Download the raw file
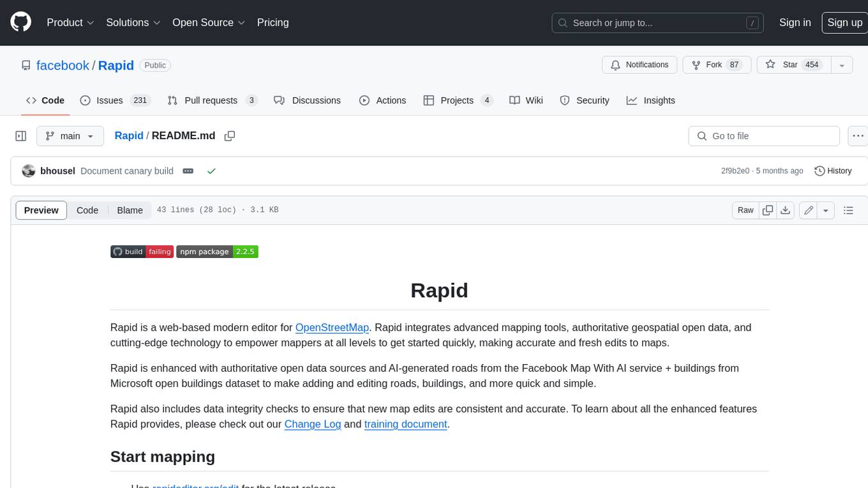868x488 pixels. coord(786,210)
